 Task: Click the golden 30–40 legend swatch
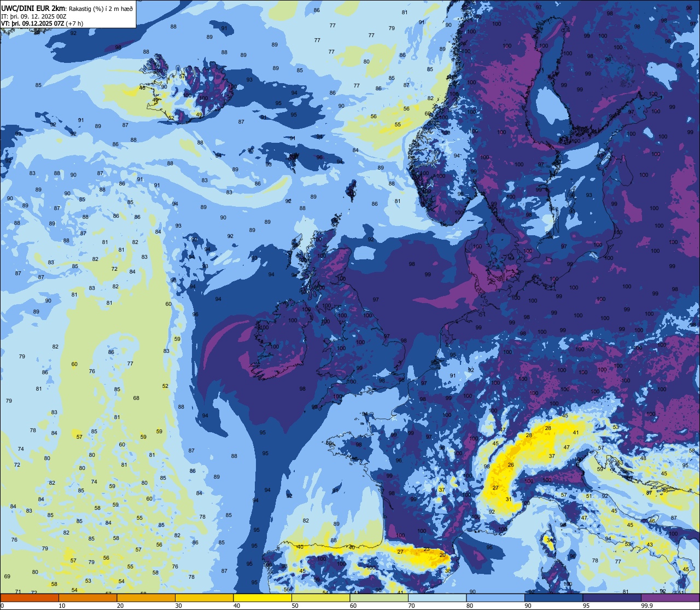click(204, 597)
